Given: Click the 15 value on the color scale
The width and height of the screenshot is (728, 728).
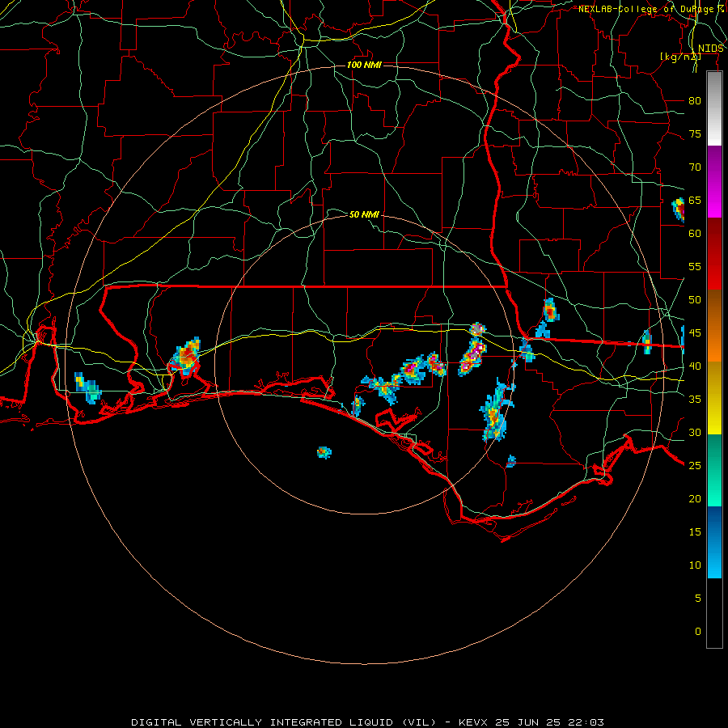Looking at the screenshot, I should (x=695, y=532).
